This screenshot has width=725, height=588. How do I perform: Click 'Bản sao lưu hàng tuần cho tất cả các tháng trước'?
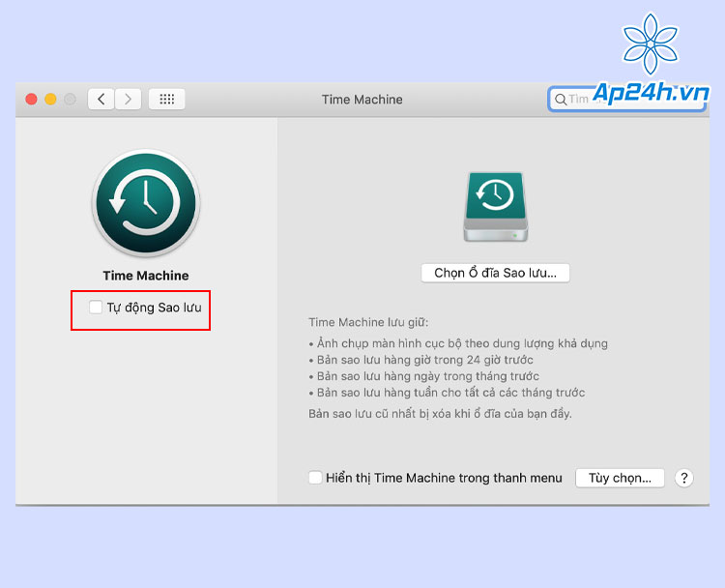(447, 393)
